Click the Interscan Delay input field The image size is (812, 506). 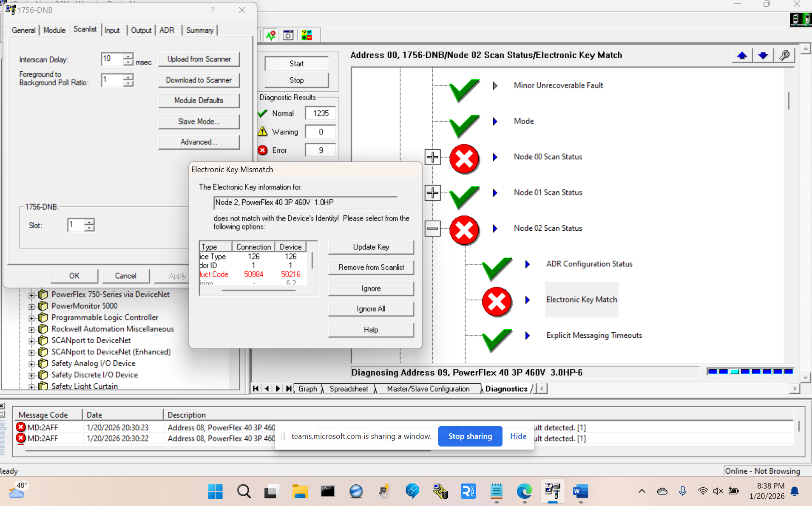pyautogui.click(x=112, y=59)
